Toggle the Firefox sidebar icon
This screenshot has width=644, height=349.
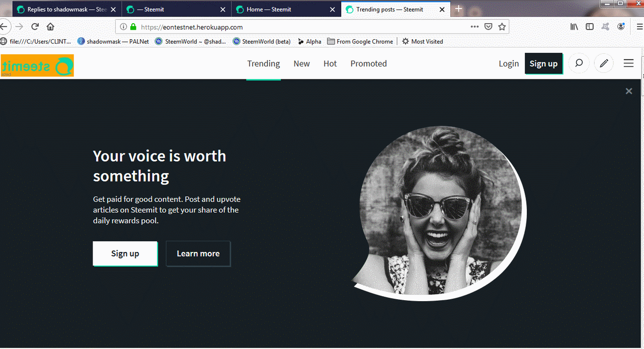point(589,27)
